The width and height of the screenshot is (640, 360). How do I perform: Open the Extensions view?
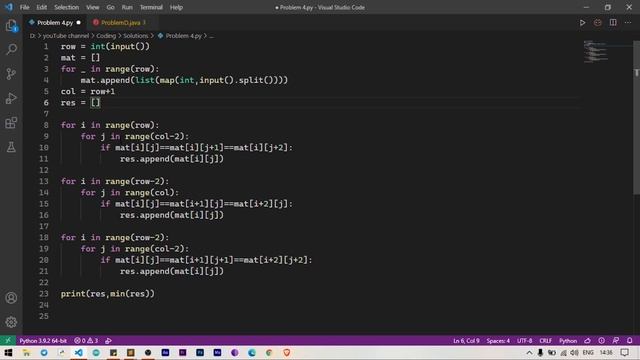coord(11,123)
